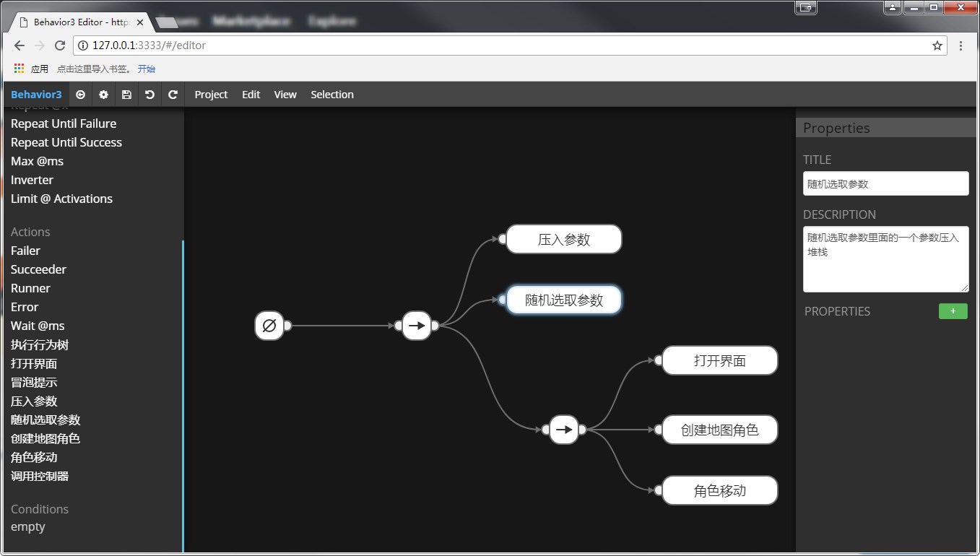Select the 创建地图角色 node on canvas
The width and height of the screenshot is (980, 556).
click(720, 430)
